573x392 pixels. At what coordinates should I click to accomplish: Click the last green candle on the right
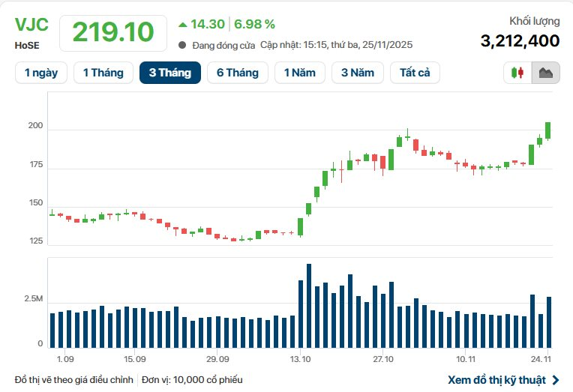tap(548, 130)
